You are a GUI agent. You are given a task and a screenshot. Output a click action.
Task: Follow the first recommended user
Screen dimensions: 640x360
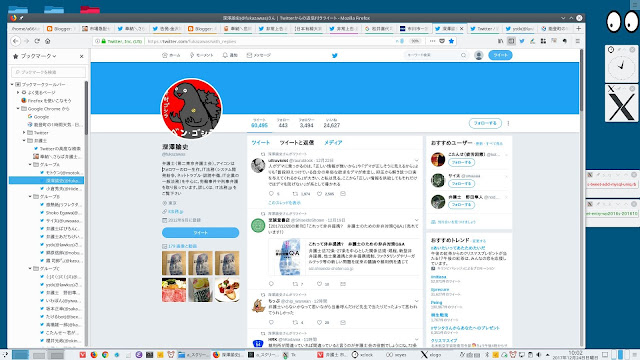[x=461, y=162]
